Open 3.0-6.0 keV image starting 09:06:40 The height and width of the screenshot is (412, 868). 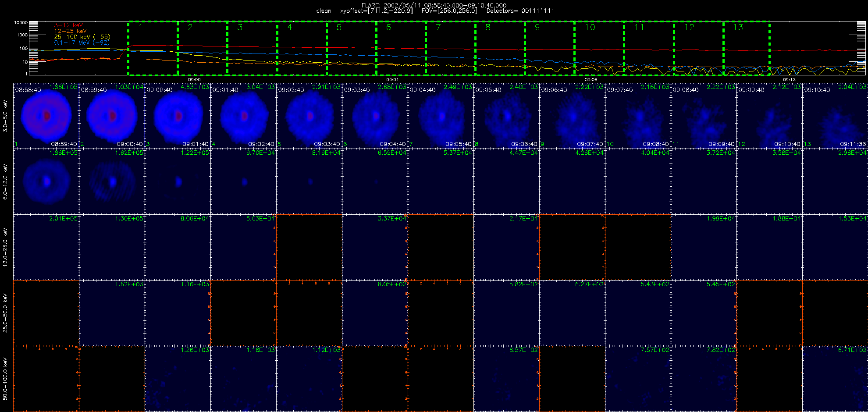click(573, 116)
